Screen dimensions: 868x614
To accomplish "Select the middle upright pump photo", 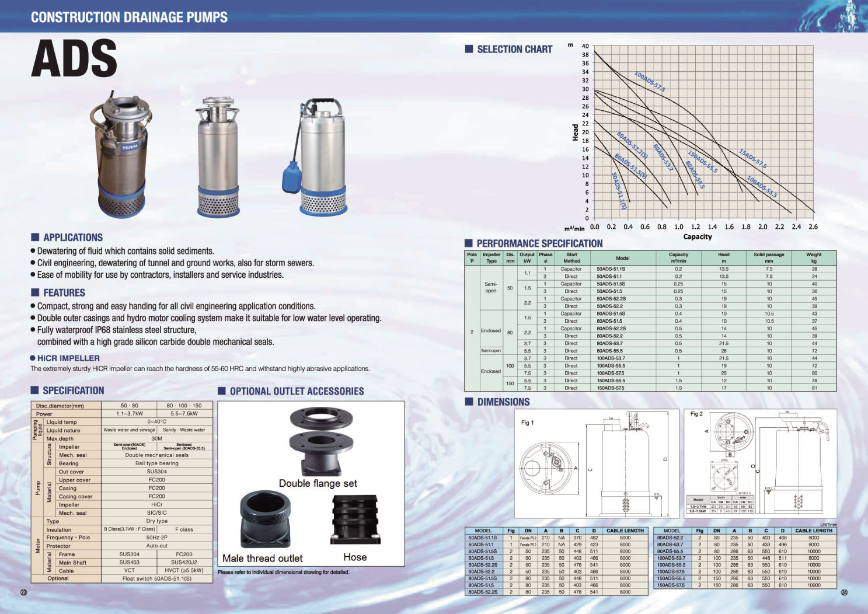I will [x=218, y=158].
